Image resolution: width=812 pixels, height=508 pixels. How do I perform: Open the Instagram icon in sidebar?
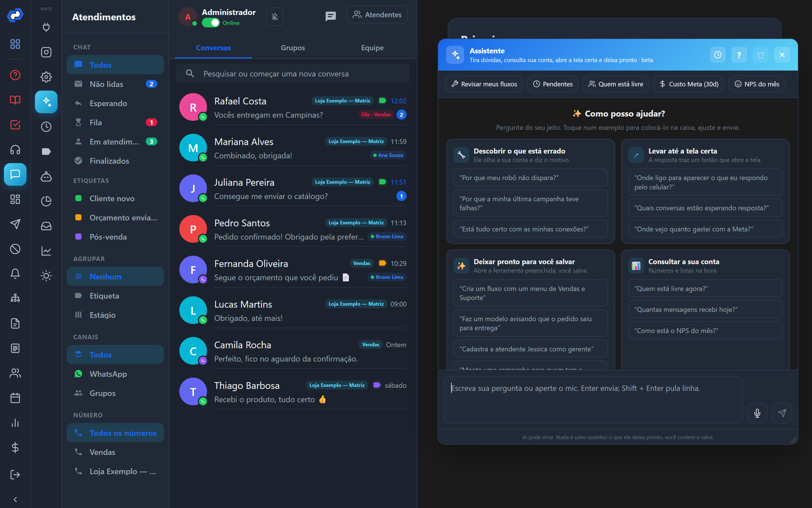(x=46, y=52)
